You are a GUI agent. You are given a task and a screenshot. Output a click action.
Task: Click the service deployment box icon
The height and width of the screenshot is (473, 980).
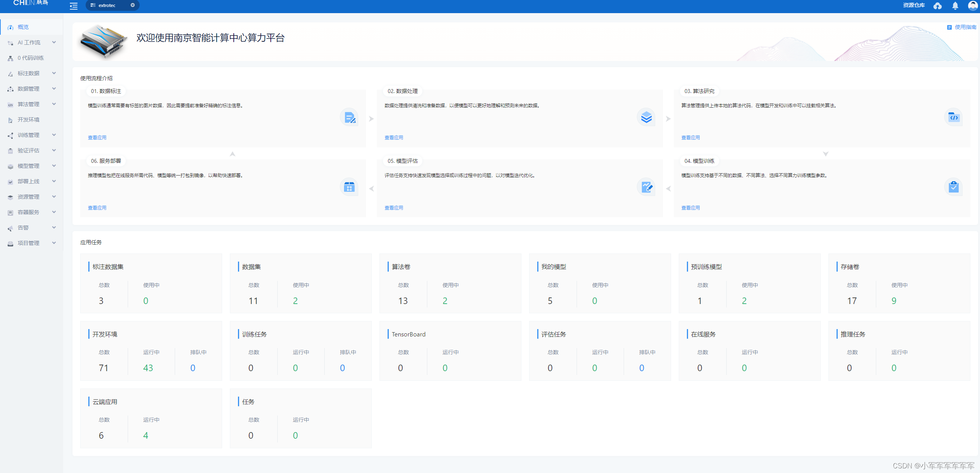point(349,188)
